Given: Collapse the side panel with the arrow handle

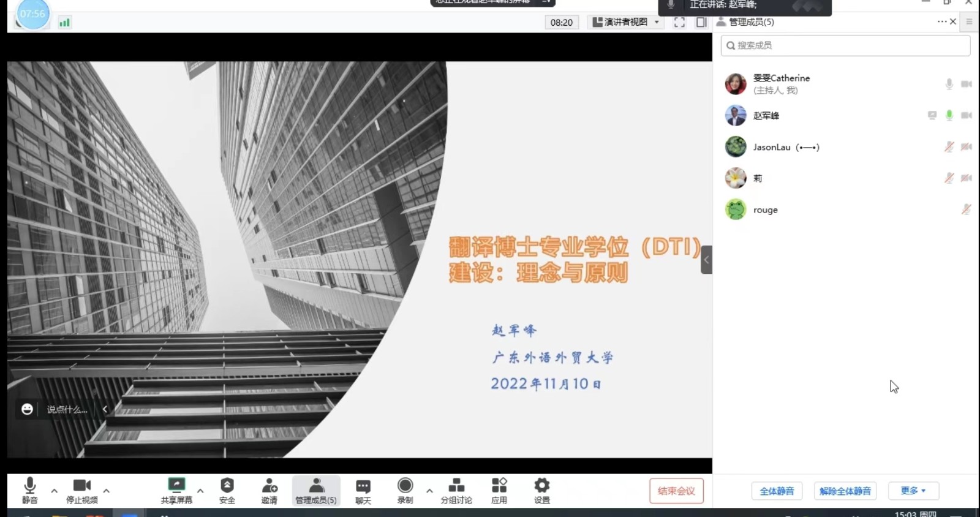Looking at the screenshot, I should point(706,260).
